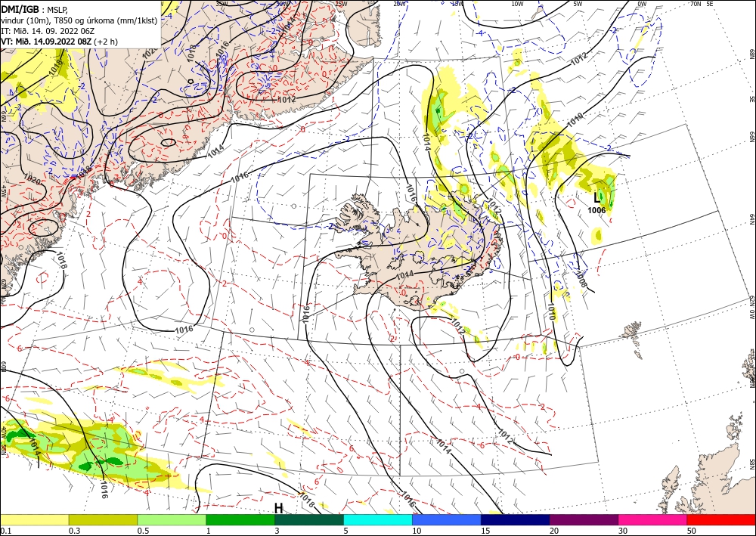Click the "20W" longitude label at top
756x536 pixels.
tap(399, 4)
